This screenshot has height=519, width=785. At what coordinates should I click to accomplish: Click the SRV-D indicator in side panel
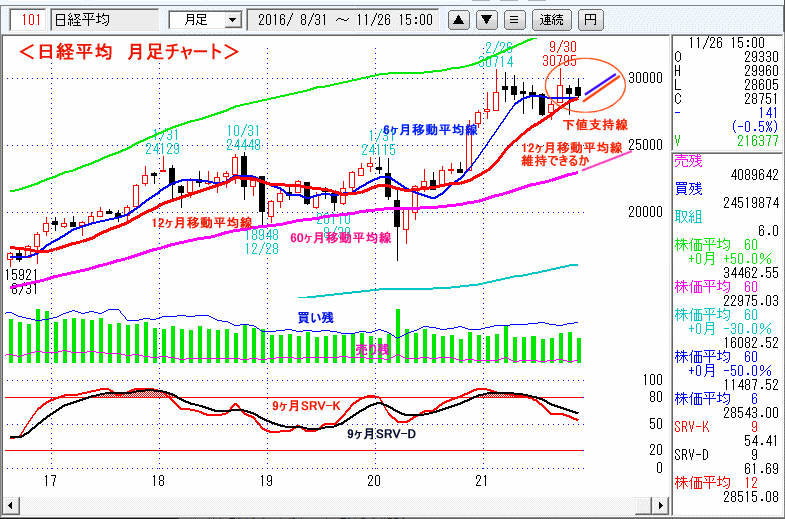pos(690,455)
